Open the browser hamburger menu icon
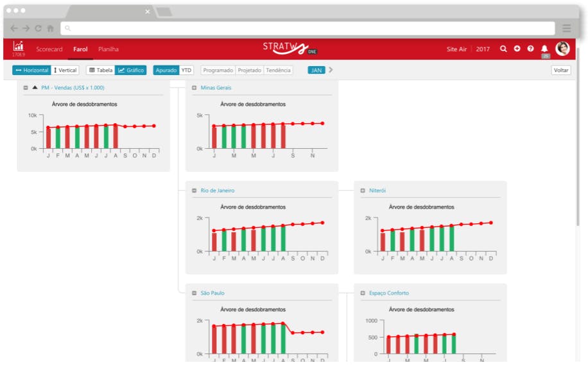The image size is (588, 376). point(567,28)
